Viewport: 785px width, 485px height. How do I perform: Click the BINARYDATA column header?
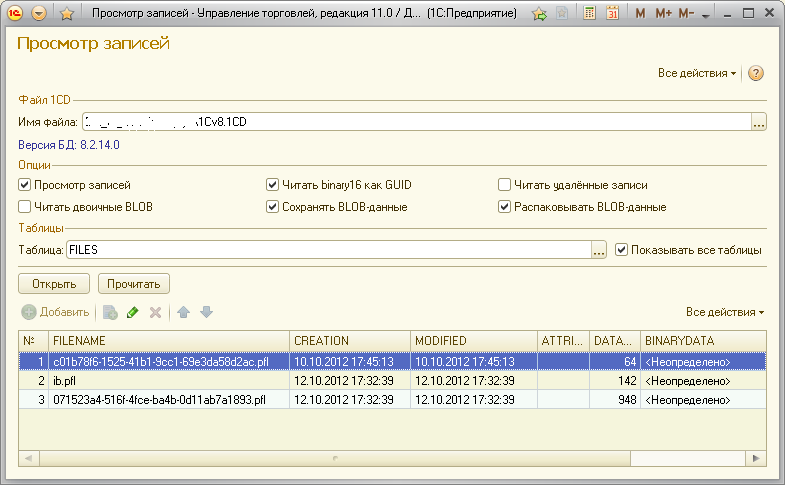point(703,341)
